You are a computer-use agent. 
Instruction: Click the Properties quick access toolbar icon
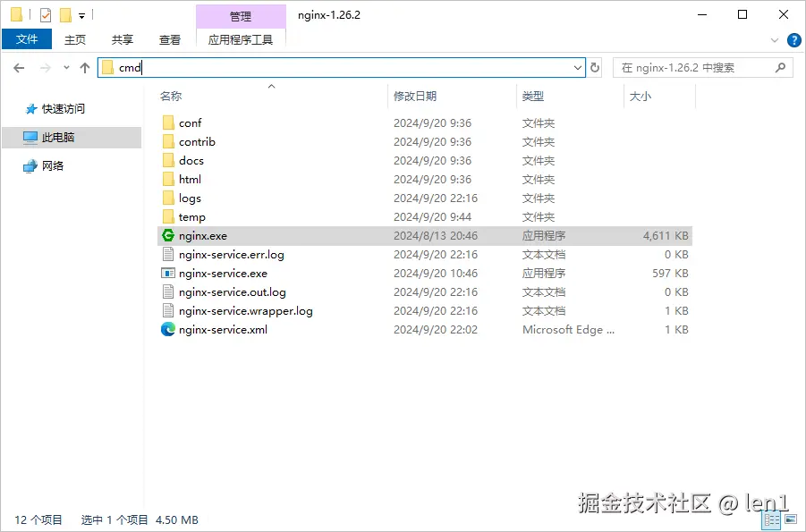[46, 15]
